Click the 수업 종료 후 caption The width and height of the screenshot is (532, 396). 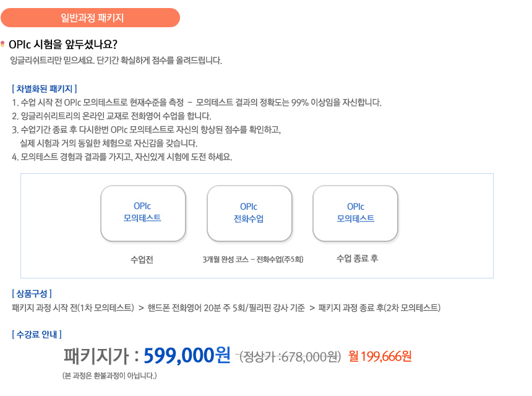pos(358,259)
